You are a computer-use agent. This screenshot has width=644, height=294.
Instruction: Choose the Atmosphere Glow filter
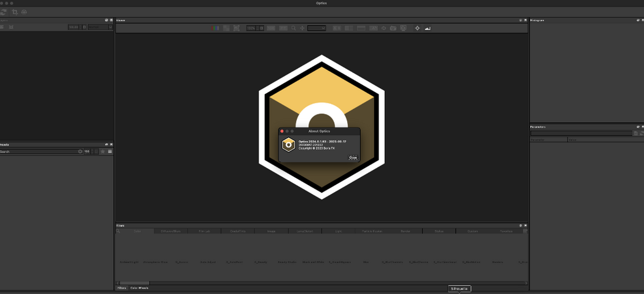155,262
